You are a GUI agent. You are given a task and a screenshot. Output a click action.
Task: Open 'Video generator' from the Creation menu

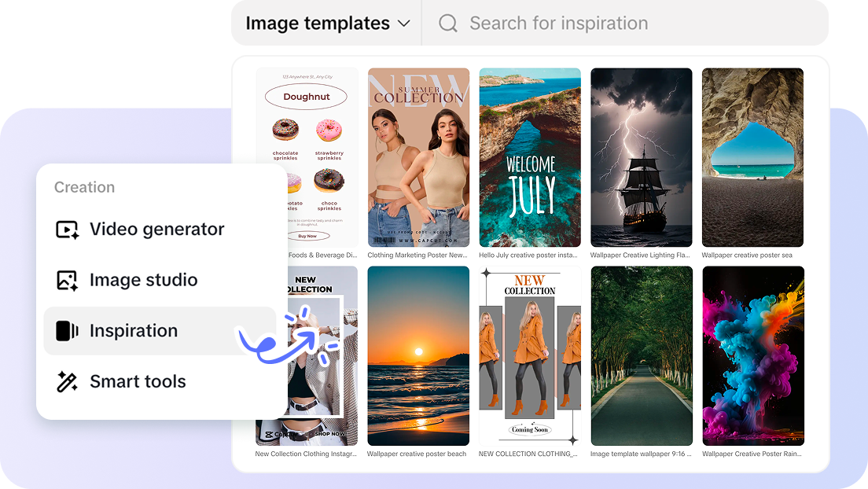pos(156,229)
